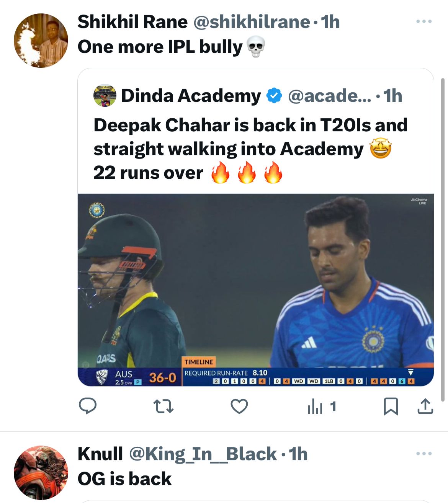Viewport: 448px width, 503px height.
Task: Open the Dinda Academy display name
Action: (x=191, y=96)
